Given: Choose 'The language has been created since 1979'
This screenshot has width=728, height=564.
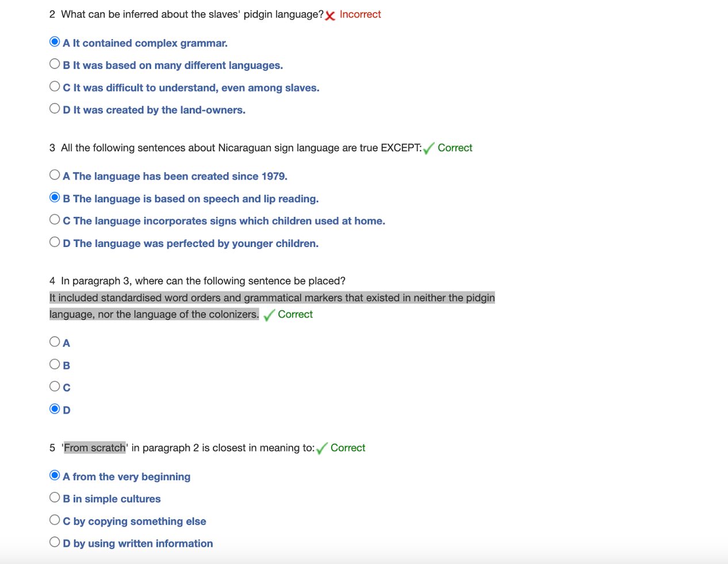Looking at the screenshot, I should 55,175.
